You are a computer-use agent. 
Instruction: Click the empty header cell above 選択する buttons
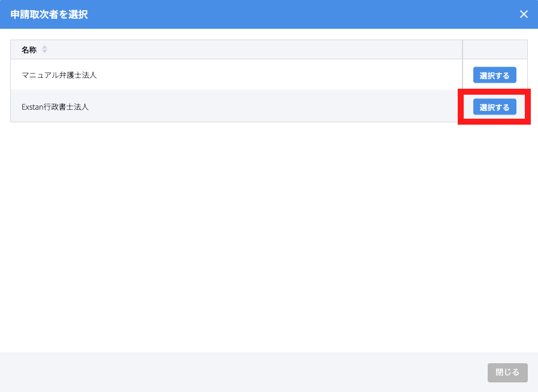pyautogui.click(x=495, y=50)
